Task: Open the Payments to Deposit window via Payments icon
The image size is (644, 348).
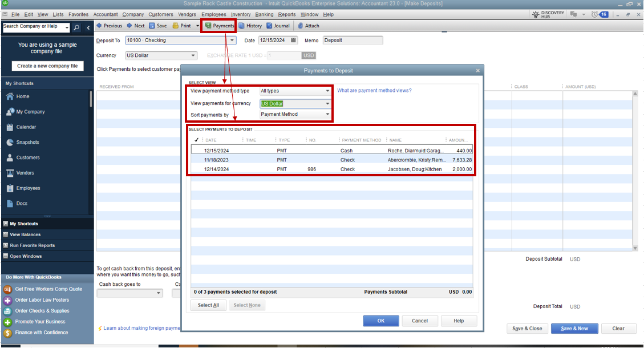Action: coord(218,26)
